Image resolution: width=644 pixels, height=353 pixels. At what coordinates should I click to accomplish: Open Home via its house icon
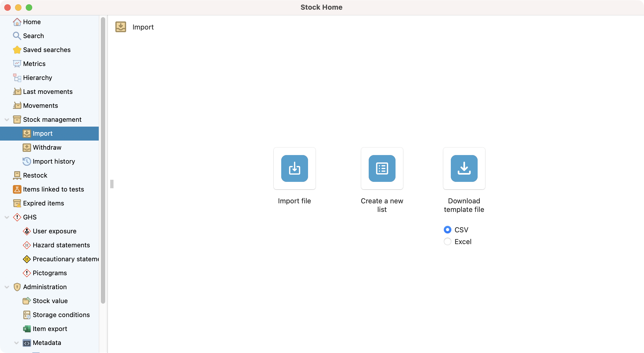(17, 22)
